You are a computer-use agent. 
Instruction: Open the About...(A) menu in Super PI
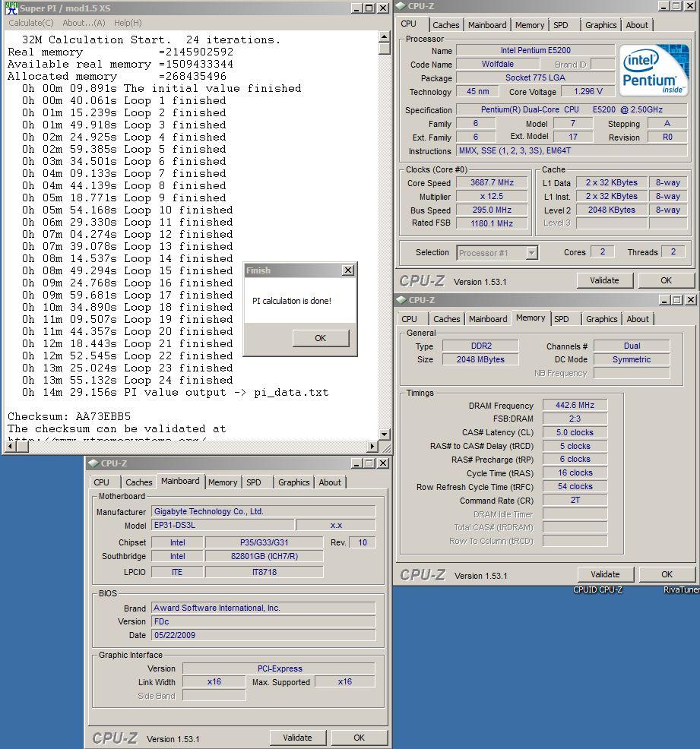click(84, 23)
